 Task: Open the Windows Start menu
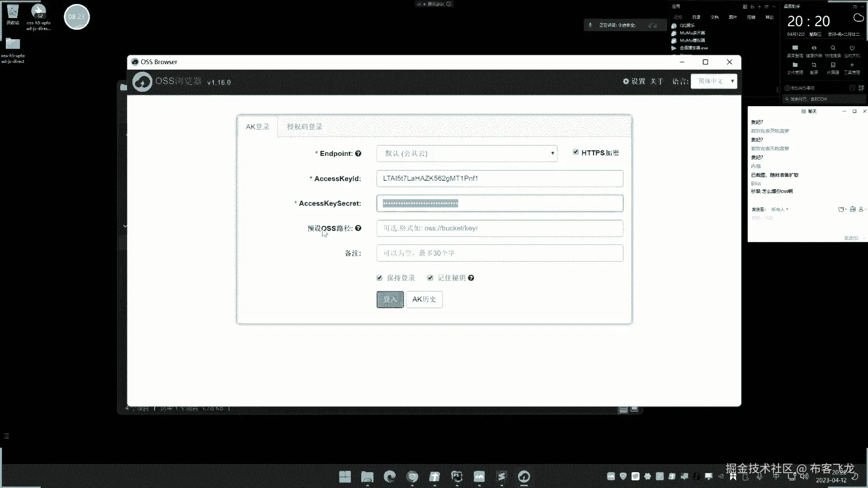click(x=345, y=476)
